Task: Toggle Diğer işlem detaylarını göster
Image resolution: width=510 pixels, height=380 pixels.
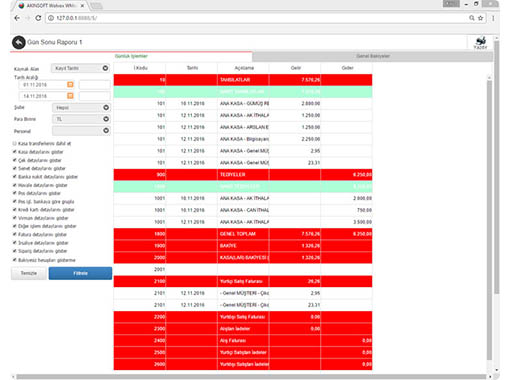Action: [x=14, y=226]
